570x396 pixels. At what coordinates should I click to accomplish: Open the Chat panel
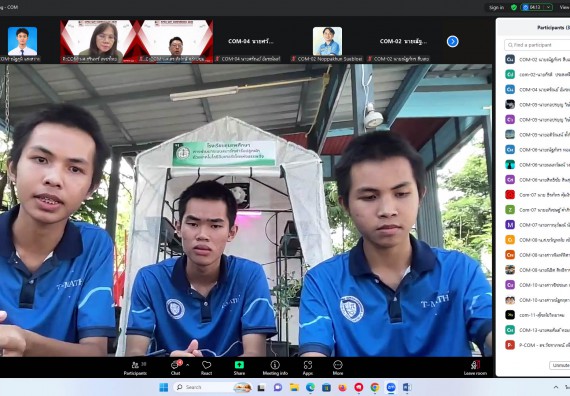pos(176,368)
